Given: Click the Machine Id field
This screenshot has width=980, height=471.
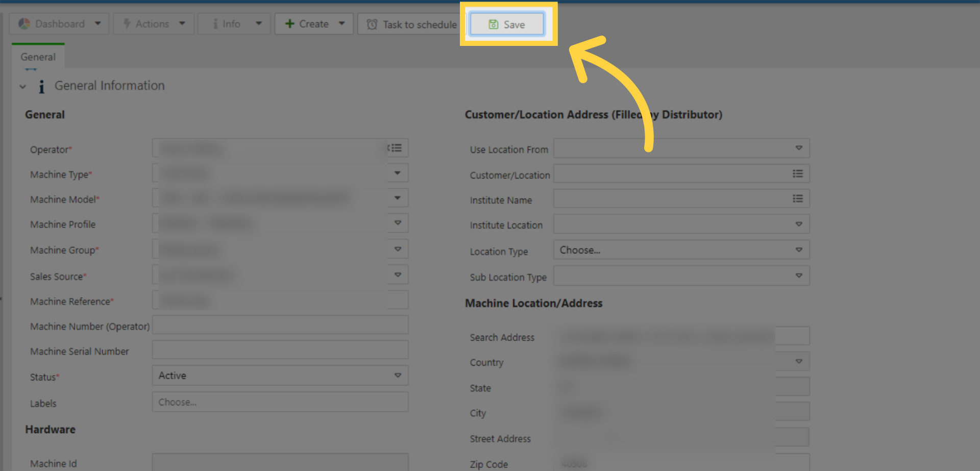Looking at the screenshot, I should pos(280,462).
